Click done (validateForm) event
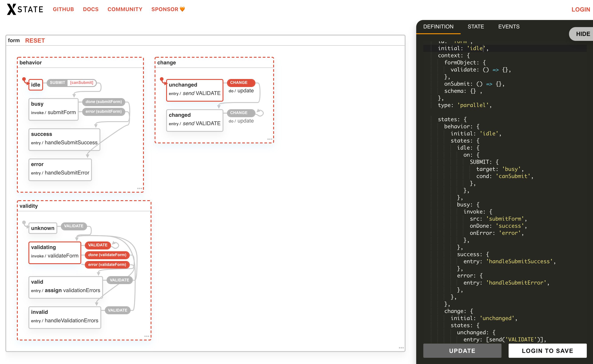Screen dimensions: 593x364 pyautogui.click(x=107, y=255)
